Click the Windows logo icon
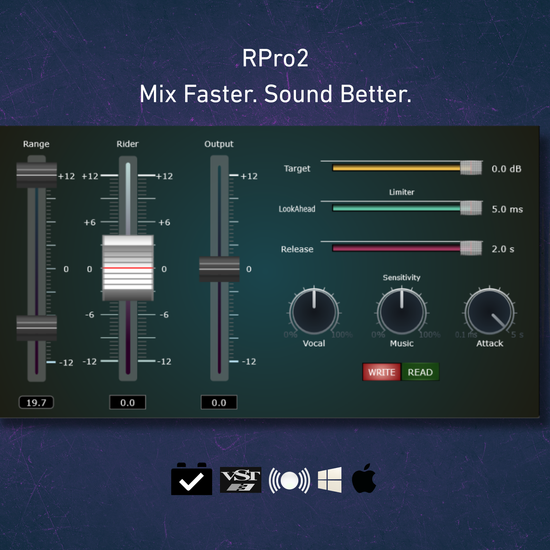The height and width of the screenshot is (550, 550). coord(330,479)
